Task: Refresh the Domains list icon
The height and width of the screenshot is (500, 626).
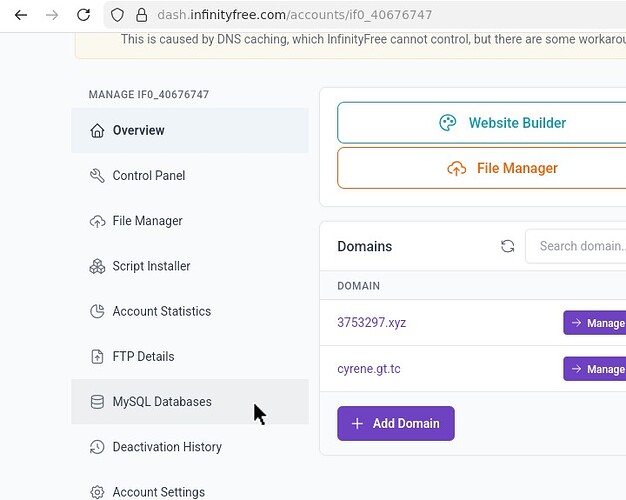Action: [x=507, y=246]
